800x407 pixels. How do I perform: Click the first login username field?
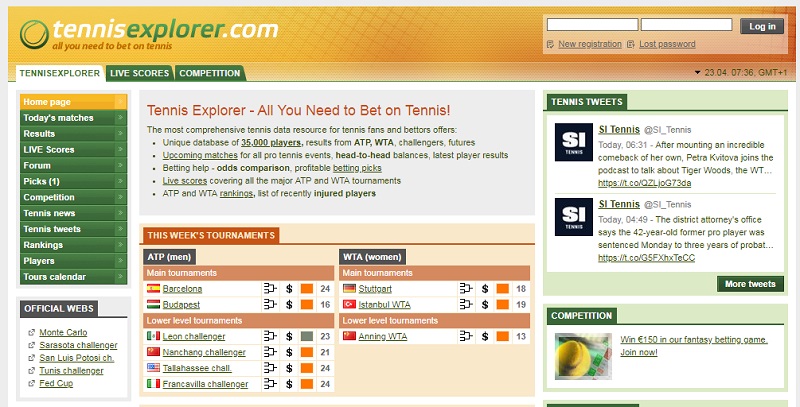(592, 25)
